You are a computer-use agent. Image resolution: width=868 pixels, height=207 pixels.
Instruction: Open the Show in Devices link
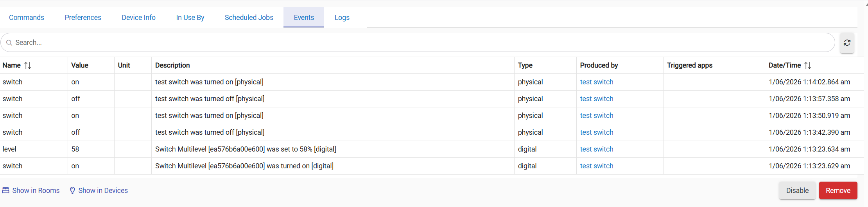pyautogui.click(x=103, y=191)
